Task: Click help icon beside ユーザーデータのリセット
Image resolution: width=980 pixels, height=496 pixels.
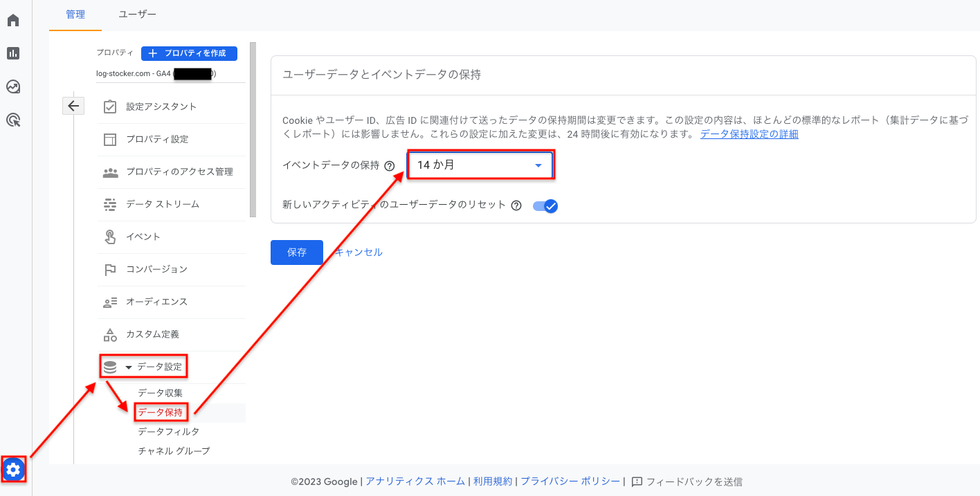Action: point(516,205)
